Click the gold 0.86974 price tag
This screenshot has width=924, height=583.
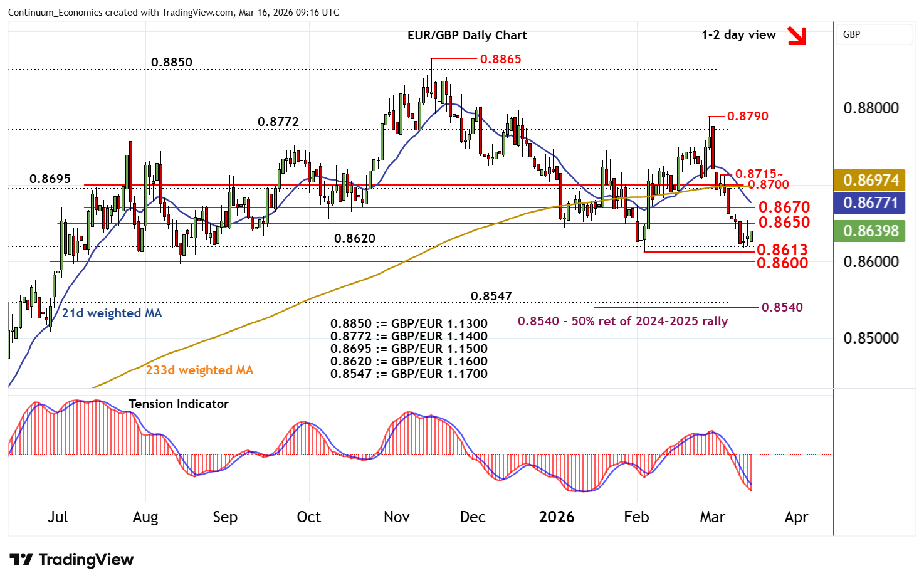click(870, 181)
